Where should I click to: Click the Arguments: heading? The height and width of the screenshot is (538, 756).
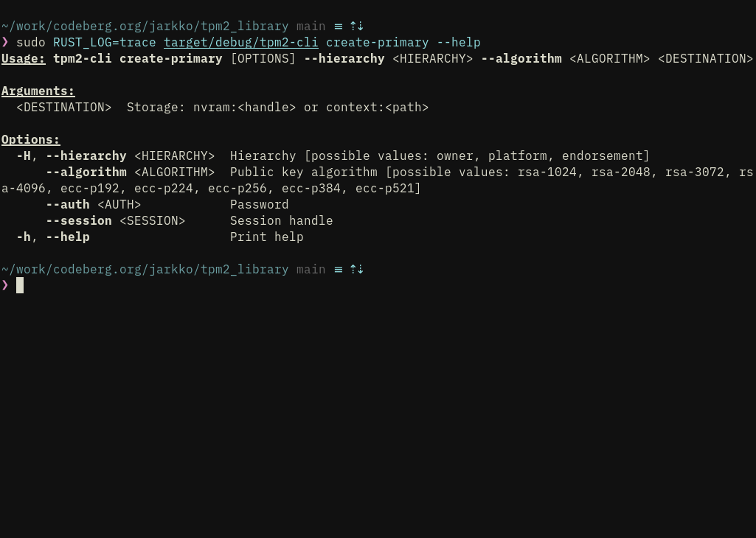38,91
